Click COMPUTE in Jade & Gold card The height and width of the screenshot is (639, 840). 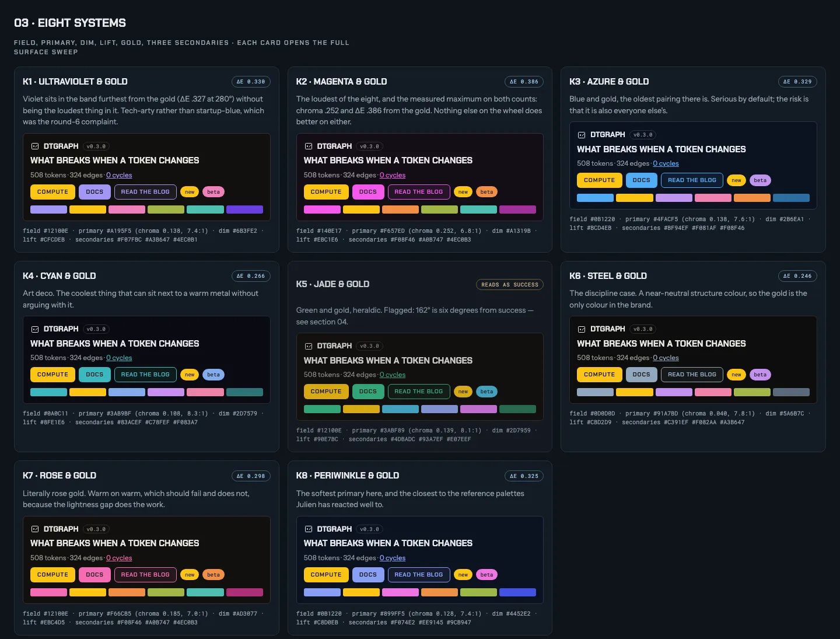(x=326, y=392)
